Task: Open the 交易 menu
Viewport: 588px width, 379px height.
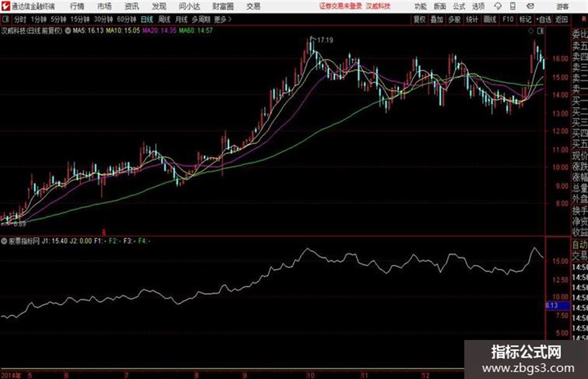Action: click(253, 6)
